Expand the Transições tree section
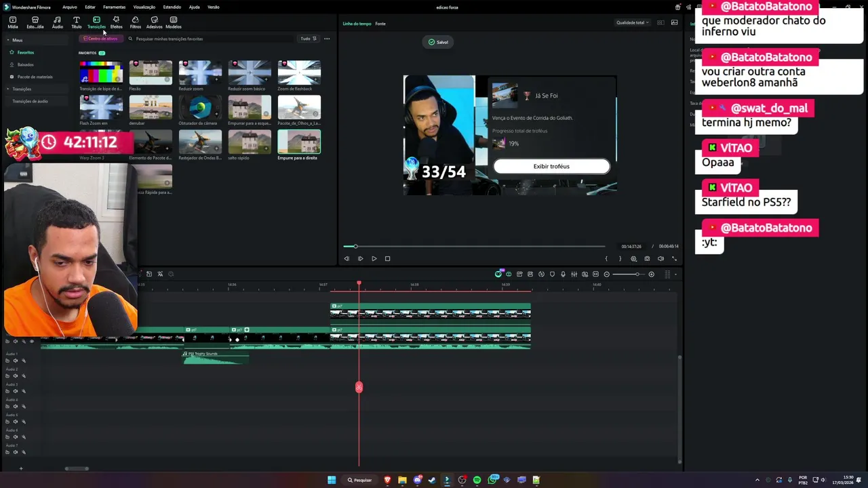 pos(8,89)
